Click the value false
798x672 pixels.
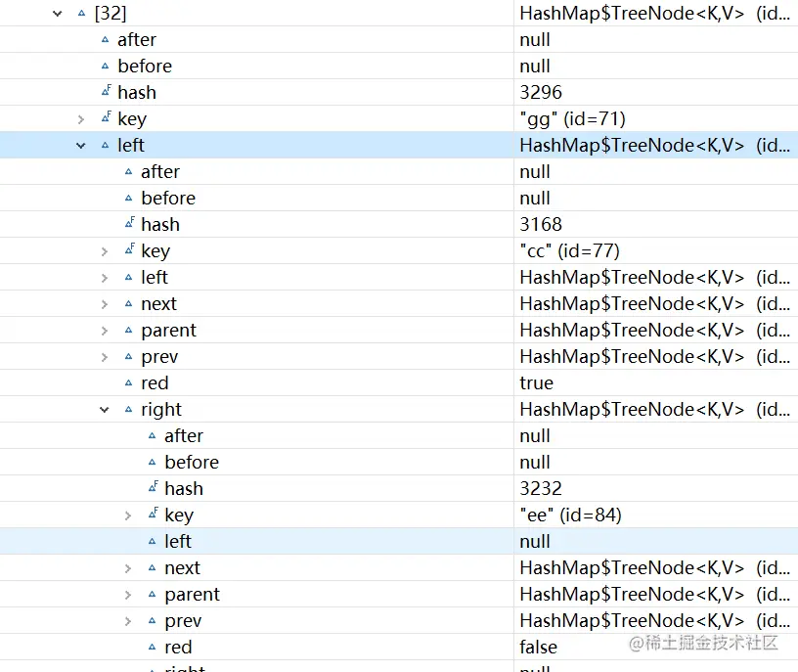pyautogui.click(x=539, y=647)
